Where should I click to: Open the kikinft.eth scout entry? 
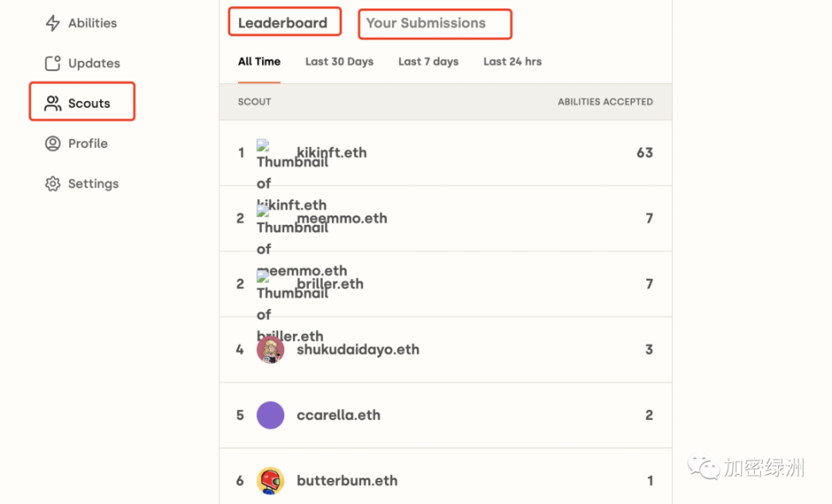446,153
